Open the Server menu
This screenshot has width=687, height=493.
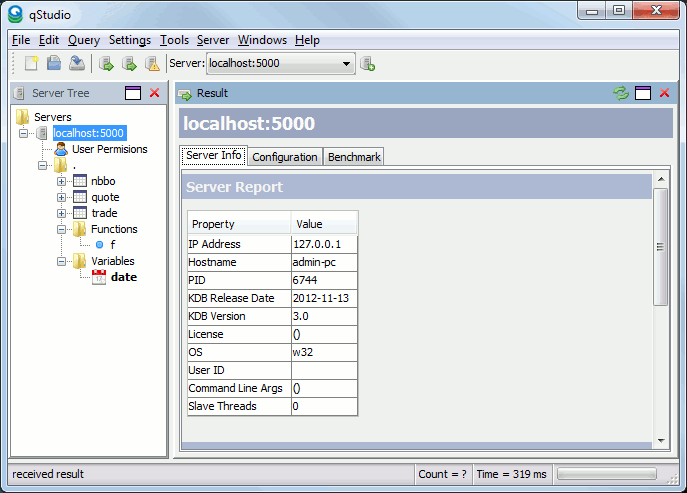212,40
